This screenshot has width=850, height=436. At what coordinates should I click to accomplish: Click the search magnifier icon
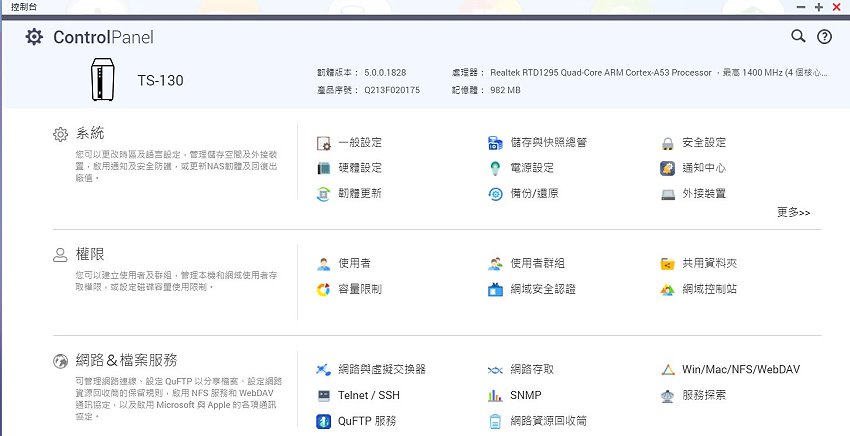point(798,36)
